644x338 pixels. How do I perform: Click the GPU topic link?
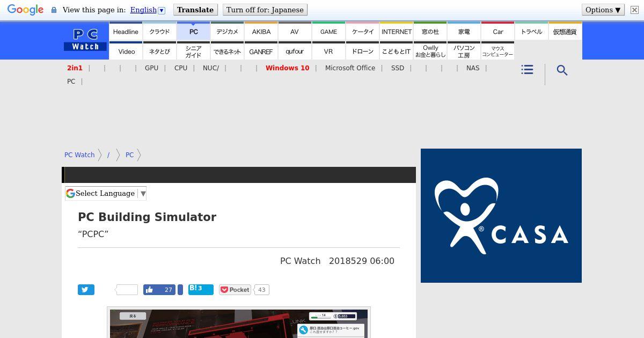[151, 68]
